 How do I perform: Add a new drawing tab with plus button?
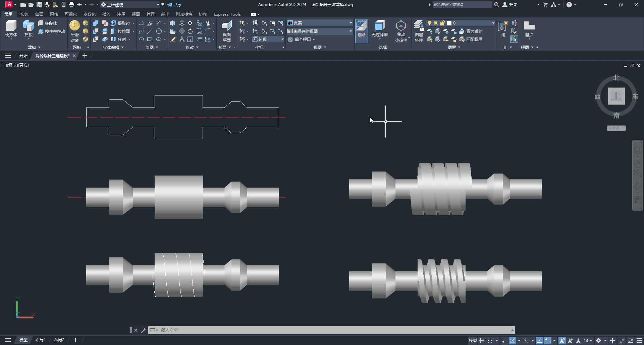pos(85,56)
